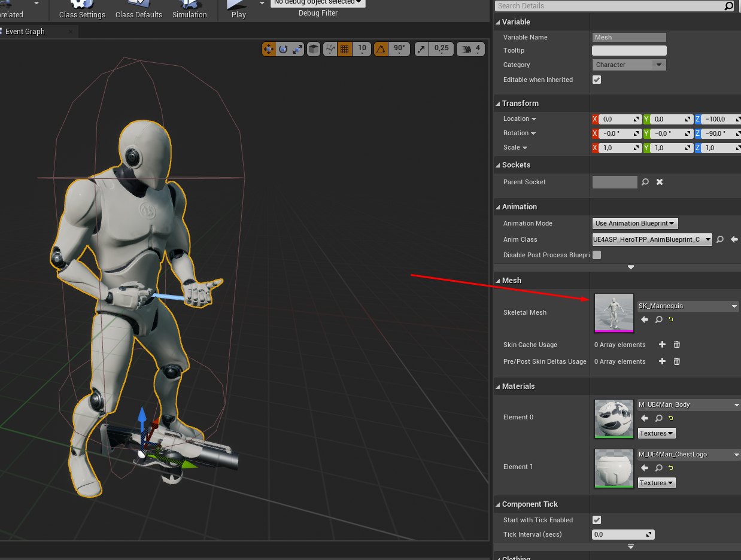Enable Disable Post Process Blueprint checkbox
741x560 pixels.
click(x=596, y=255)
